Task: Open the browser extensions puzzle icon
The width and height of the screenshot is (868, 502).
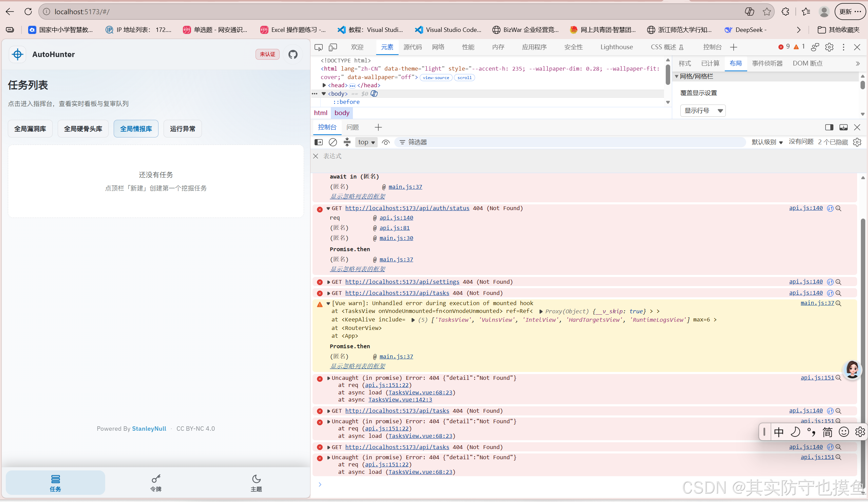Action: 785,12
